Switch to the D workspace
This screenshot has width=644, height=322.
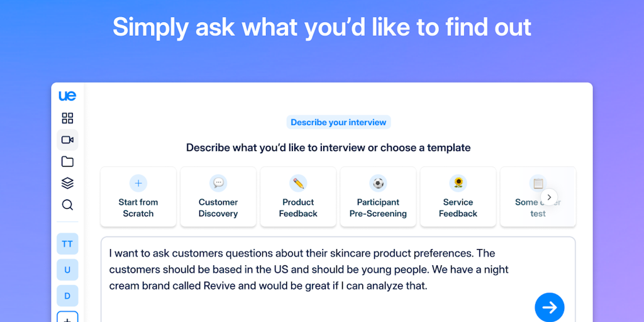click(67, 296)
